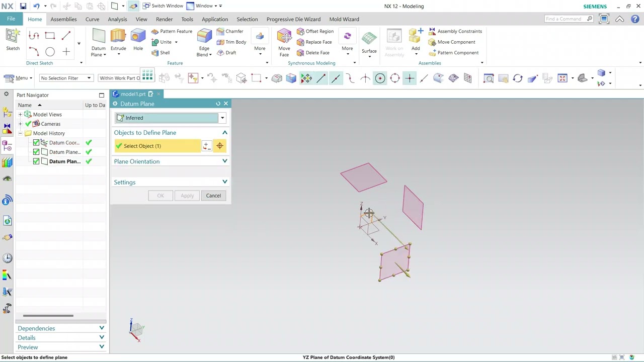Click the Unite command
The height and width of the screenshot is (362, 644).
(162, 42)
